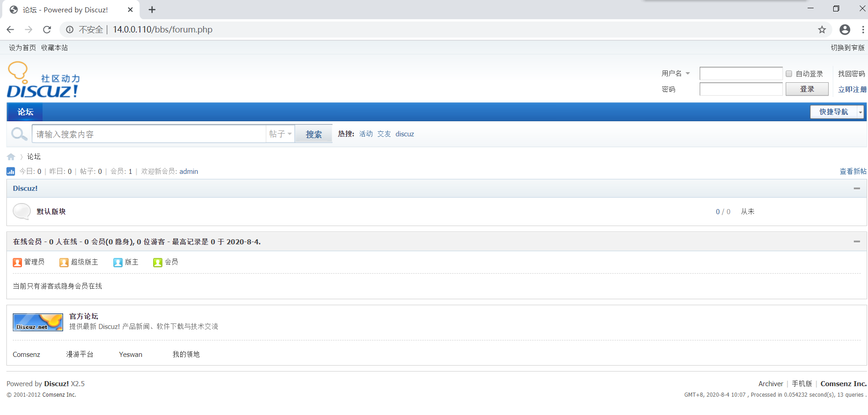Click the browser back arrow

tap(10, 30)
